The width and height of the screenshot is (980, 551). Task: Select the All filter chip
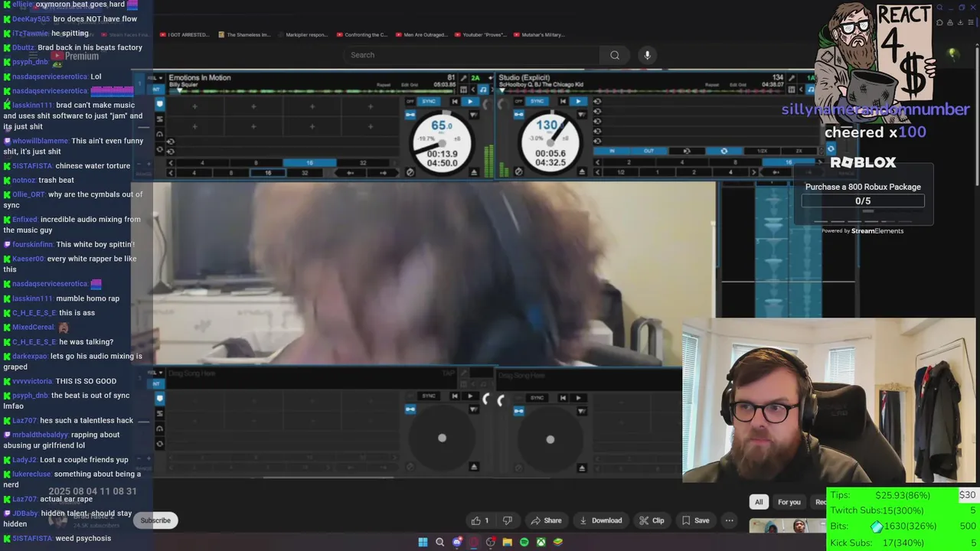[759, 502]
